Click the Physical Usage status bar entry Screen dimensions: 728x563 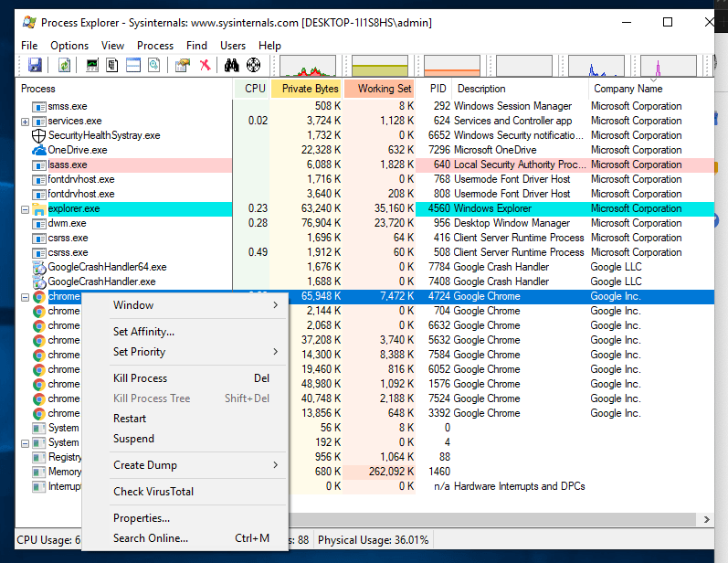point(374,540)
